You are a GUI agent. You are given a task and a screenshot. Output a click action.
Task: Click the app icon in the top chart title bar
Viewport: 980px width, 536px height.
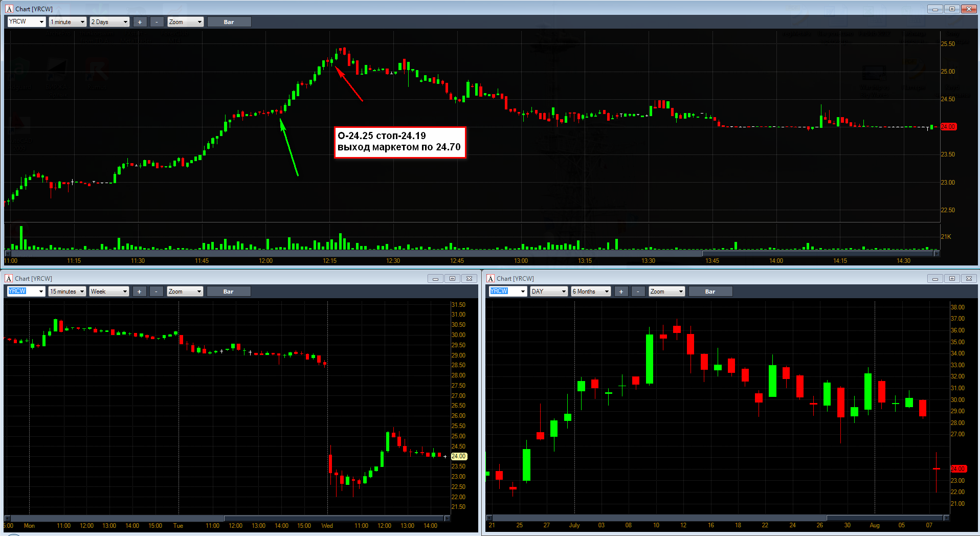(9, 9)
